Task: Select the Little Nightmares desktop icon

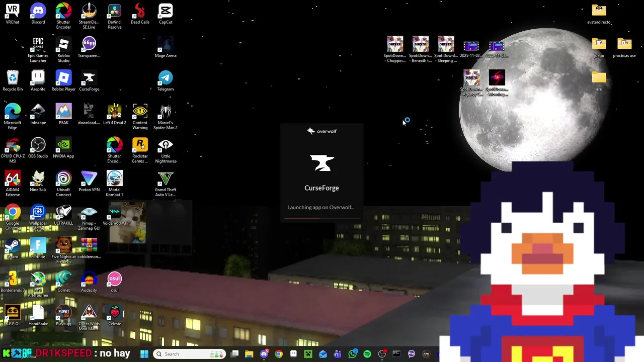Action: click(x=166, y=150)
